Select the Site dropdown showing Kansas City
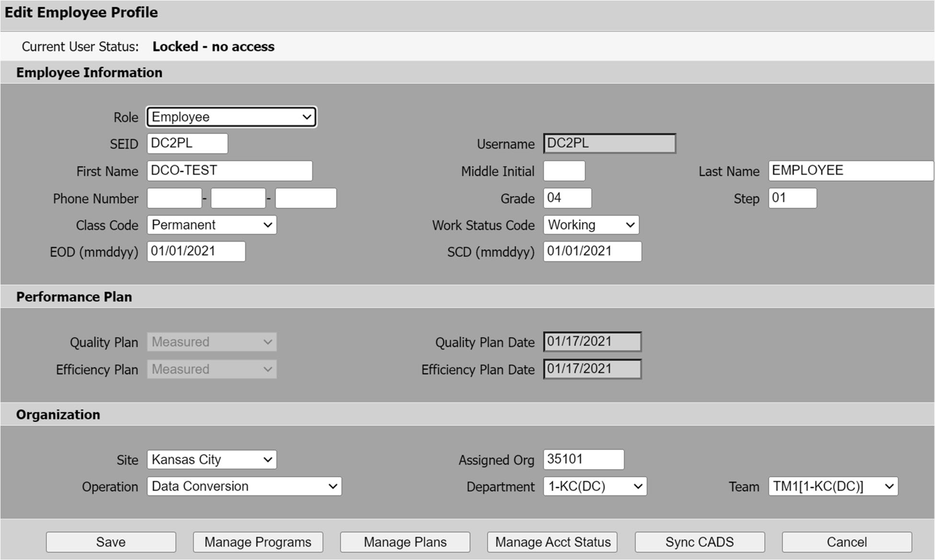 click(211, 460)
